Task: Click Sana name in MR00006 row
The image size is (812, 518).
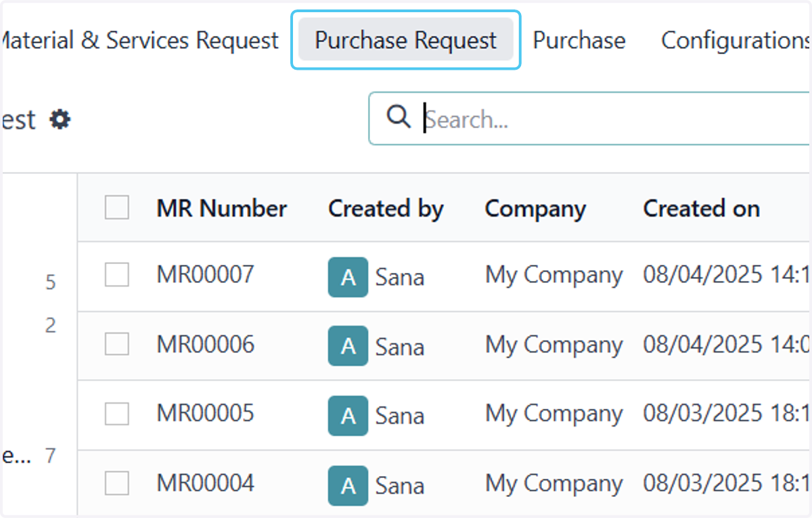Action: [400, 347]
